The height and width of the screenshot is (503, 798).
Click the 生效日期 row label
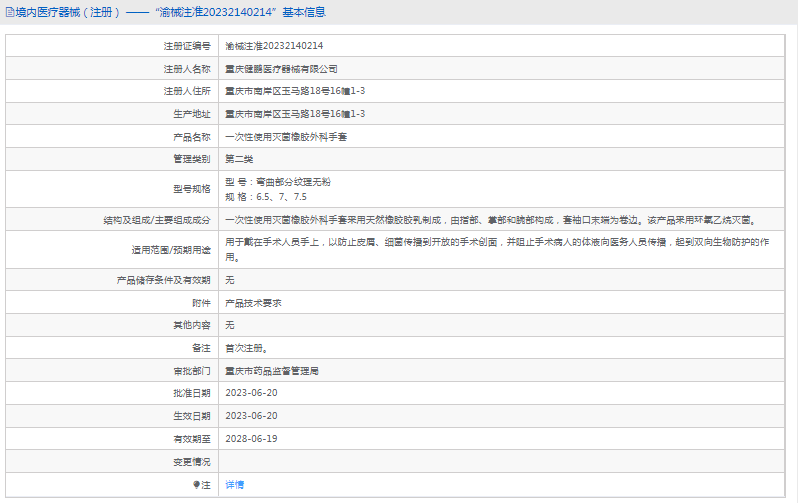191,416
